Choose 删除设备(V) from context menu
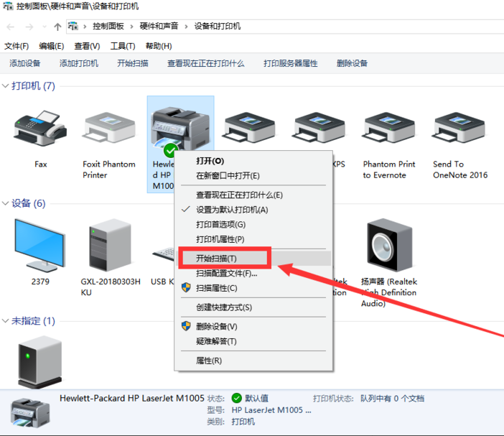This screenshot has height=436, width=504. (216, 326)
